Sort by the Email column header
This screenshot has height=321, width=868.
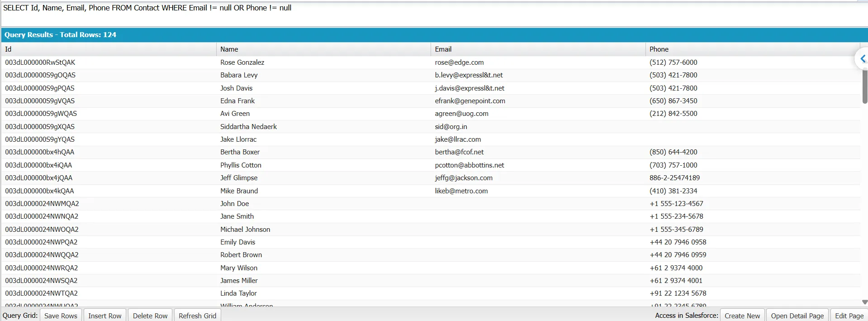[x=538, y=49]
